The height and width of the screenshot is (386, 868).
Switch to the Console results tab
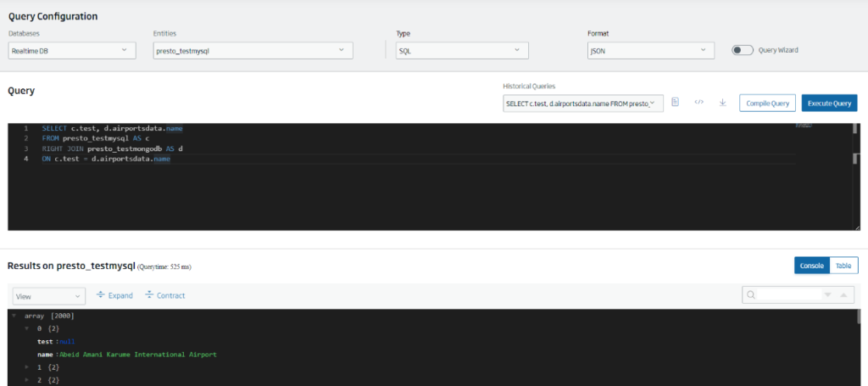point(811,266)
